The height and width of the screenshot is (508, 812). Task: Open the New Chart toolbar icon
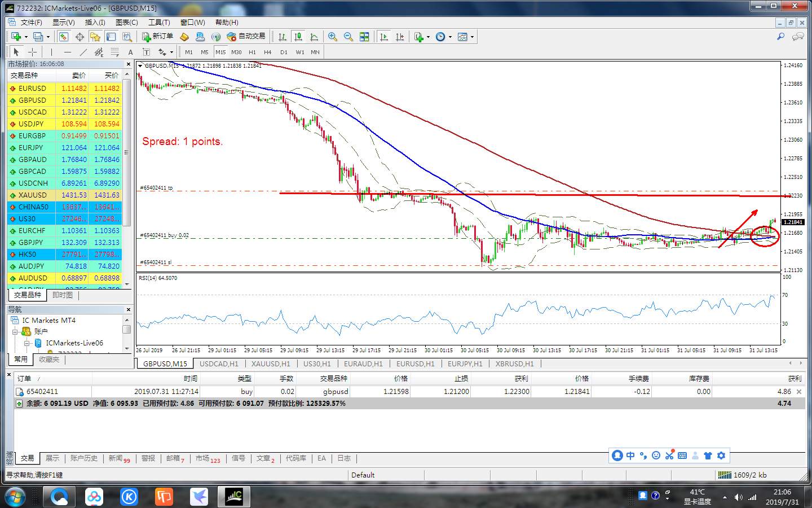pyautogui.click(x=16, y=37)
